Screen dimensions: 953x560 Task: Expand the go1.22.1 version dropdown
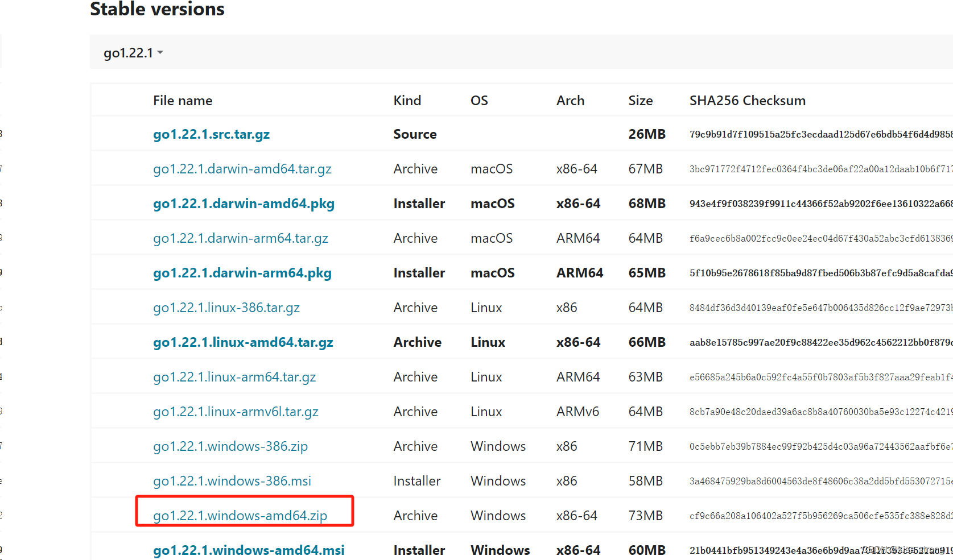133,53
